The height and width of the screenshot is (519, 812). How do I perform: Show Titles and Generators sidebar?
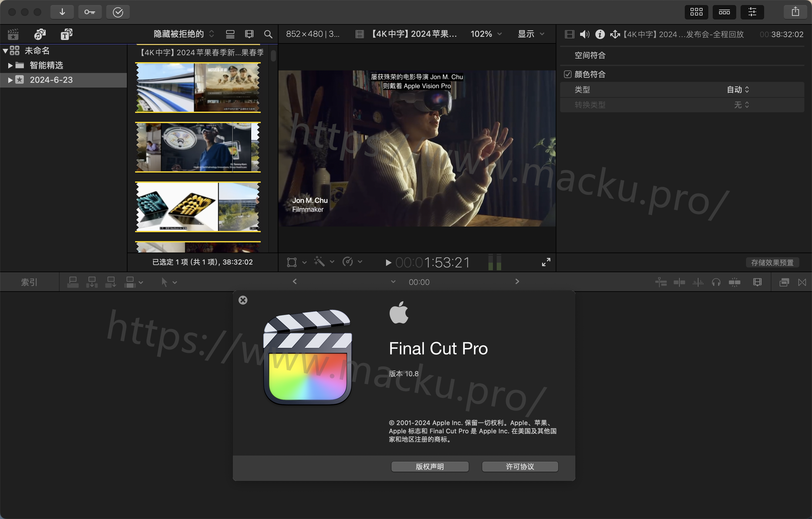click(x=66, y=34)
